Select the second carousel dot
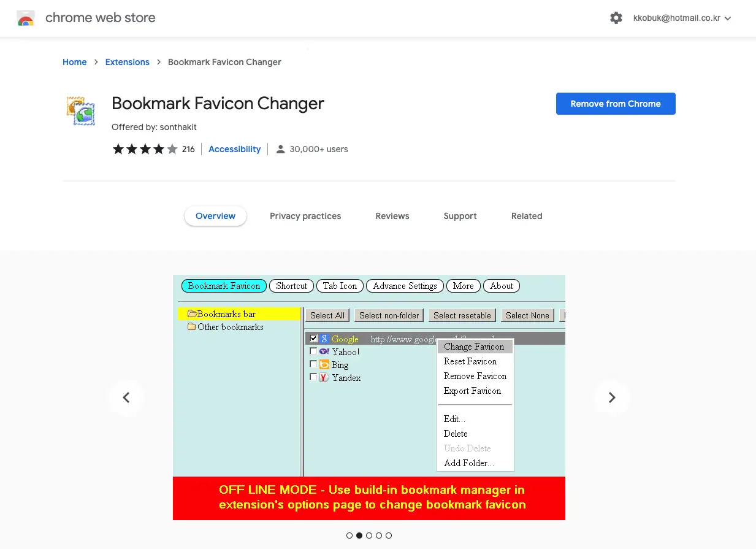756x549 pixels. click(359, 536)
